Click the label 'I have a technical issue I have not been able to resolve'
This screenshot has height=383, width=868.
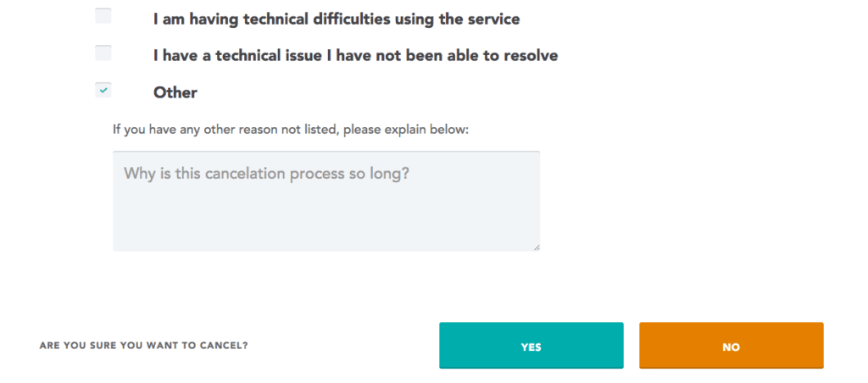355,56
